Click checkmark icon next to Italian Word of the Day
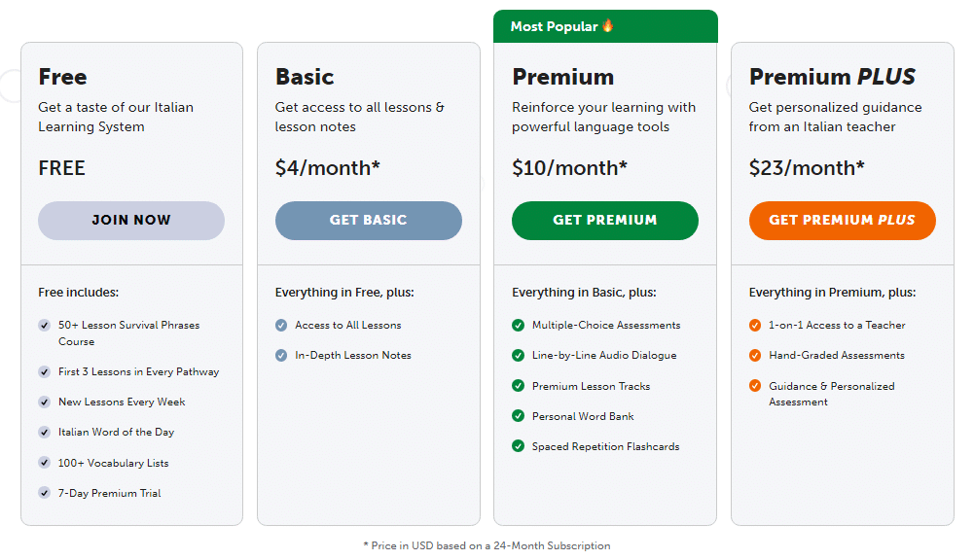 tap(45, 433)
